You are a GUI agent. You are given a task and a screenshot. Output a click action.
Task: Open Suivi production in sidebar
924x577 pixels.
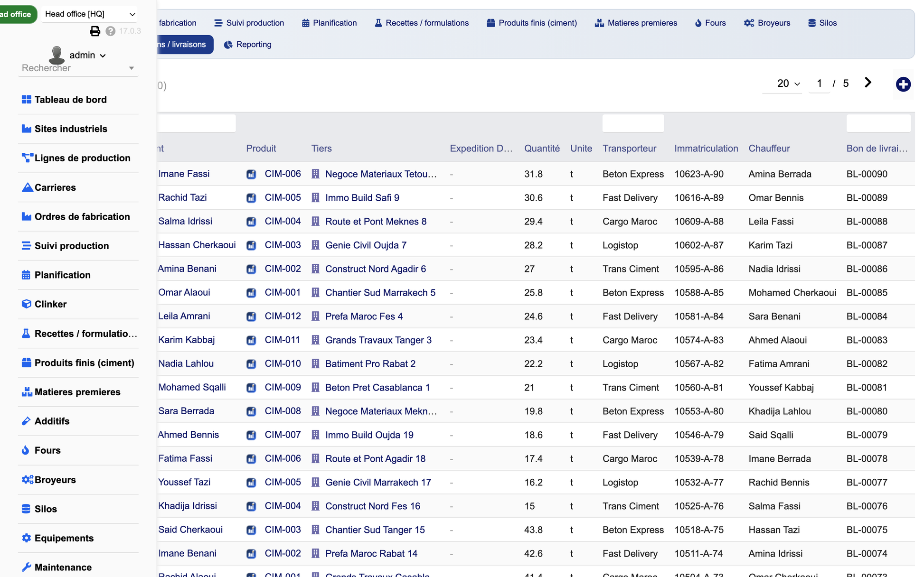point(72,246)
